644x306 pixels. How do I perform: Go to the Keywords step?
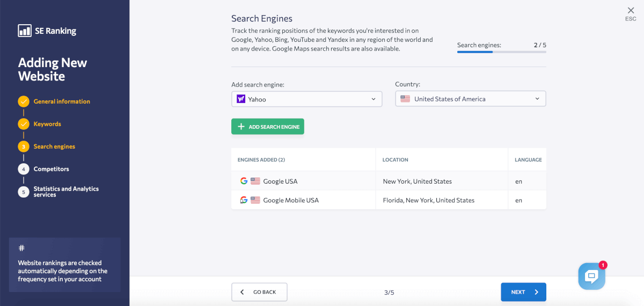[x=47, y=124]
